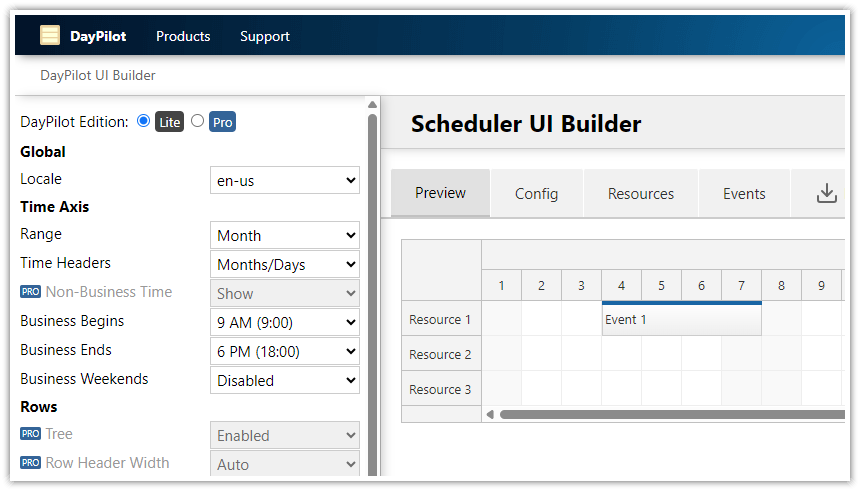
Task: Click the Resource 1 row header
Action: pos(441,319)
